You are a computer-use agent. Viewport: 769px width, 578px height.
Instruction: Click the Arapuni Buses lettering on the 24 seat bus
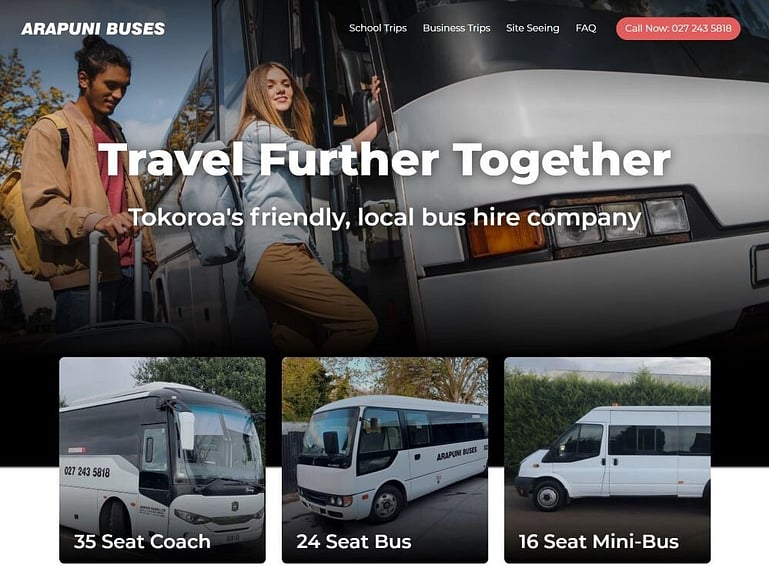tap(457, 453)
